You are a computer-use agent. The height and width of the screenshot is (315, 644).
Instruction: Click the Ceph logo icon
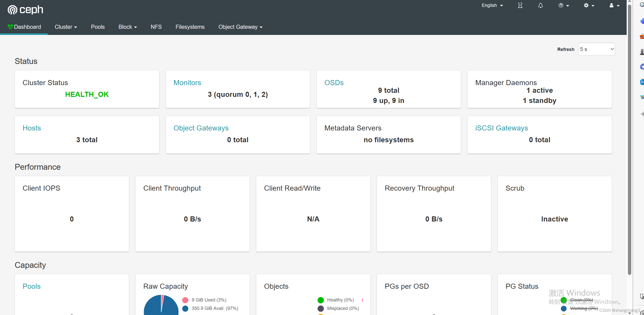pyautogui.click(x=12, y=10)
